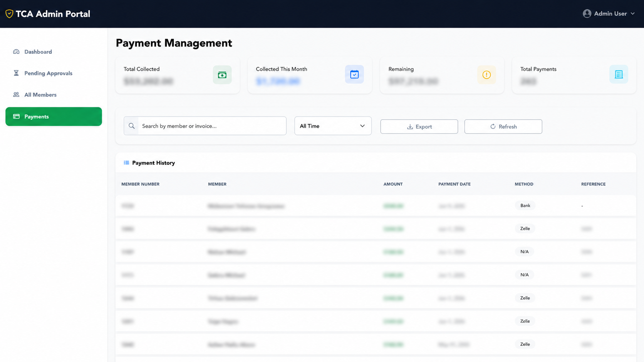Click the Admin User avatar icon

[x=587, y=13]
